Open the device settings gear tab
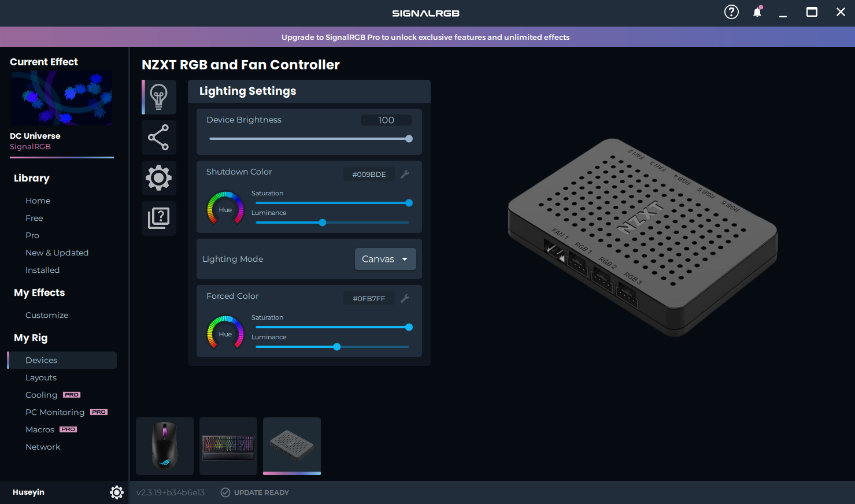The height and width of the screenshot is (504, 855). pyautogui.click(x=159, y=178)
